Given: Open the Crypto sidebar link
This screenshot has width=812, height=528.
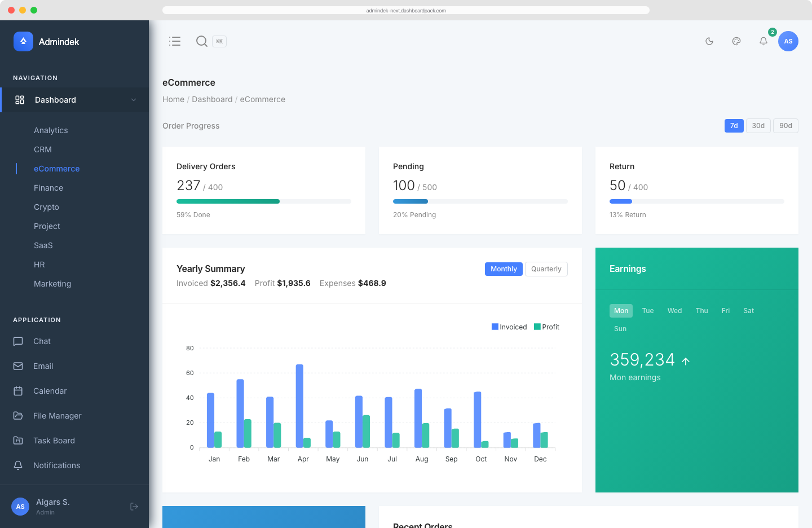Looking at the screenshot, I should click(x=46, y=207).
